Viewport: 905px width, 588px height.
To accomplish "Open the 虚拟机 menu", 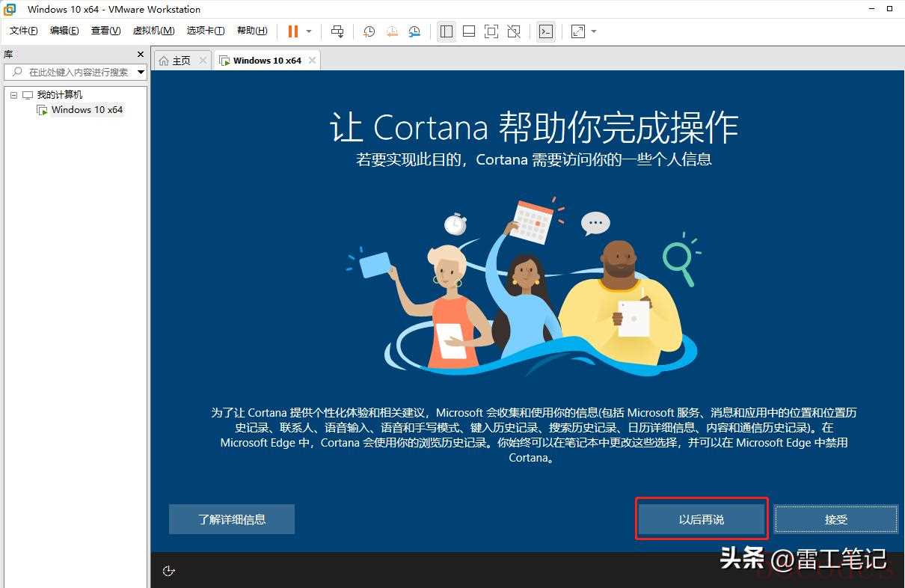I will 153,31.
